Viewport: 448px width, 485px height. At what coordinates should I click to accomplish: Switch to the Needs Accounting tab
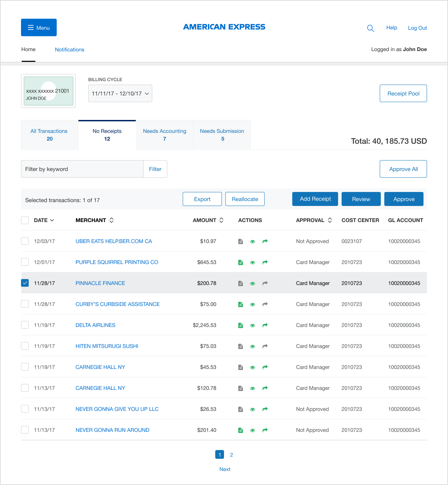point(164,135)
